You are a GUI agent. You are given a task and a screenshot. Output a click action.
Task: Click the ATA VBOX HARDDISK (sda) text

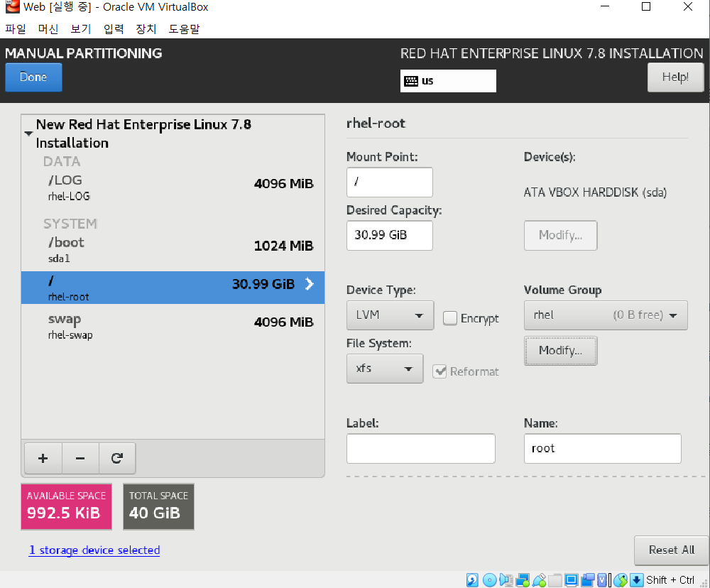click(x=595, y=192)
